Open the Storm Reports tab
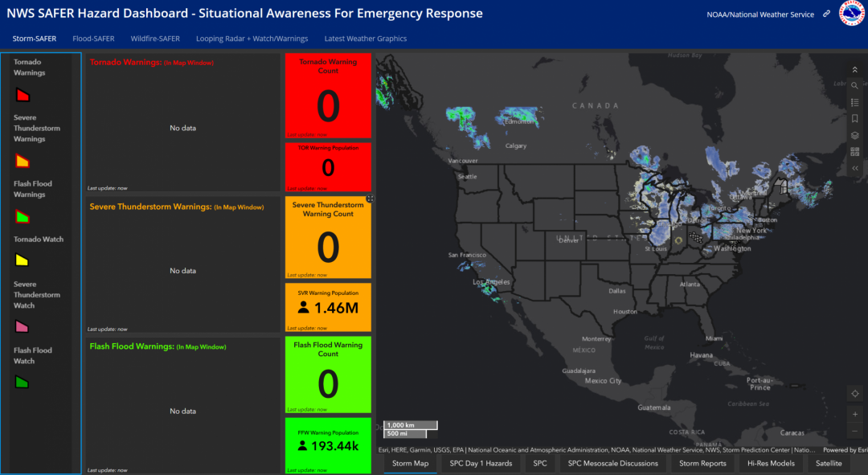This screenshot has width=868, height=475. 702,463
